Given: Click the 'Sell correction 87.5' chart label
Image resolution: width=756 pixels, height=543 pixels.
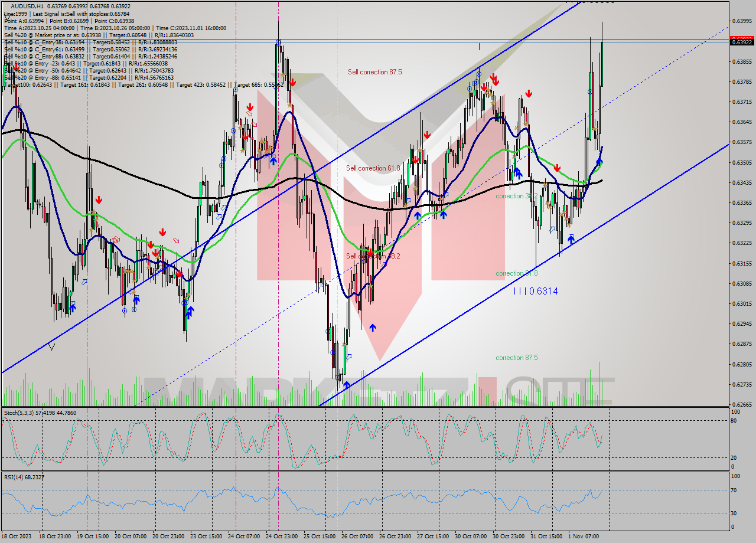Looking at the screenshot, I should click(375, 72).
